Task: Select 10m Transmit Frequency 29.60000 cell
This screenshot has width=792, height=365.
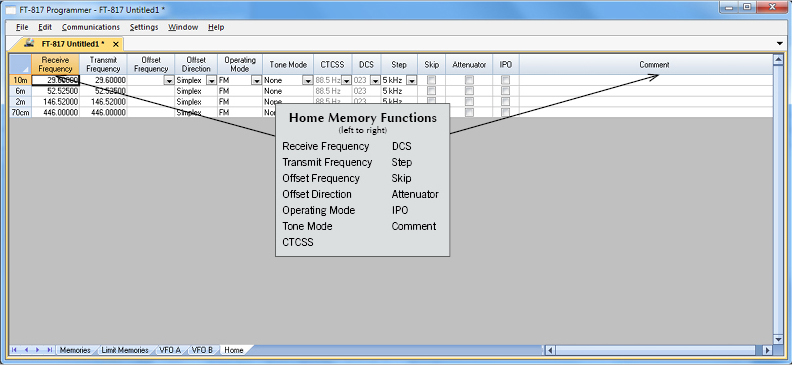Action: pos(104,80)
